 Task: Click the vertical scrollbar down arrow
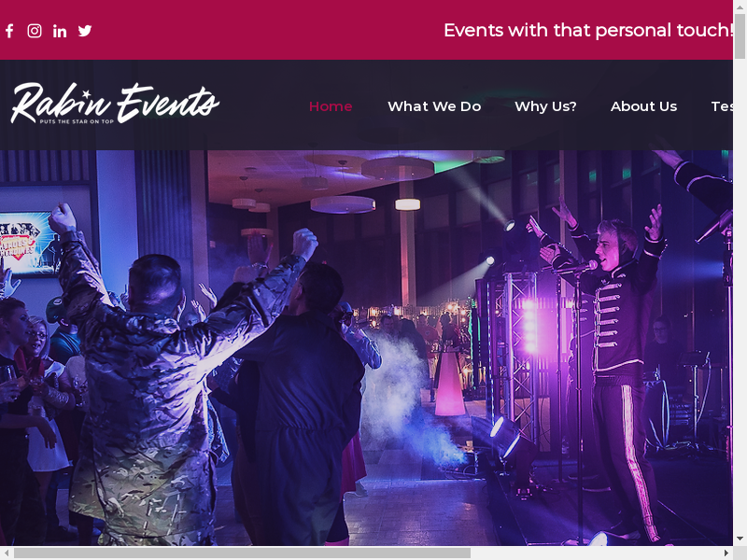[740, 539]
